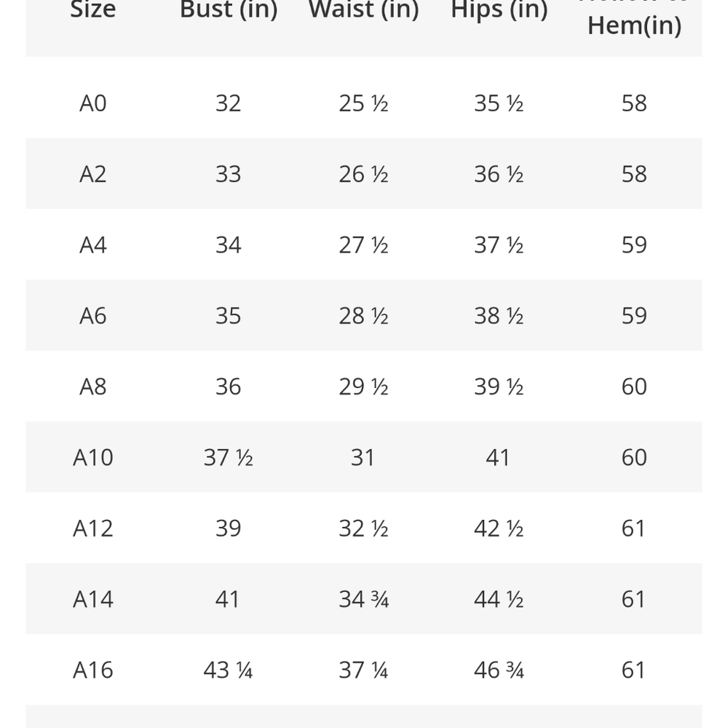Select the A2 size cell
This screenshot has width=725, height=728.
click(x=92, y=174)
